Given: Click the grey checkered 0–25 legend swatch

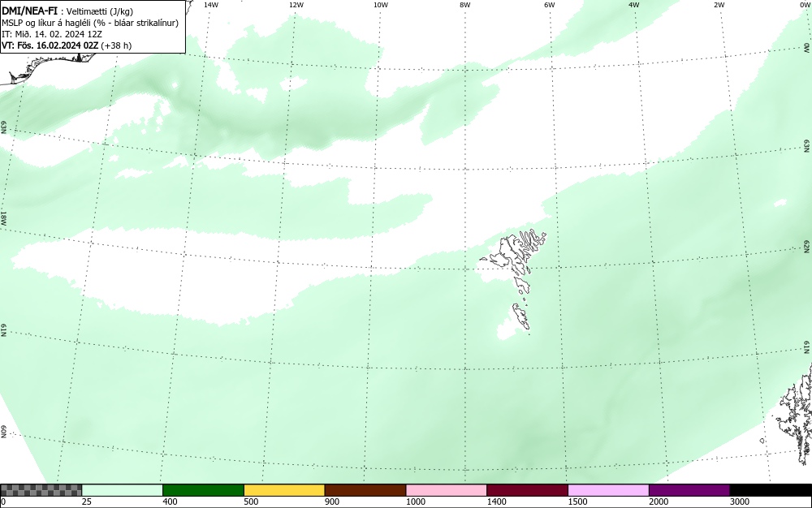Looking at the screenshot, I should (41, 490).
